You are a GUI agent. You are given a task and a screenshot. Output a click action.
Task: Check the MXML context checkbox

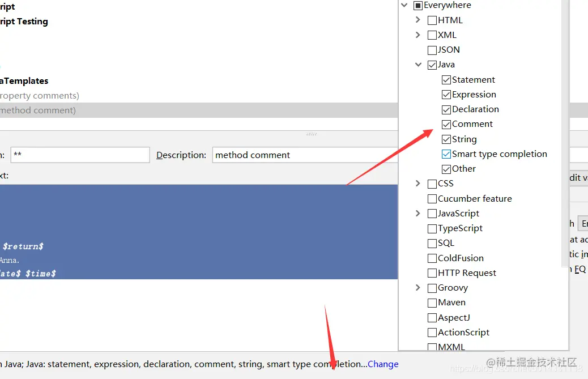coord(432,347)
